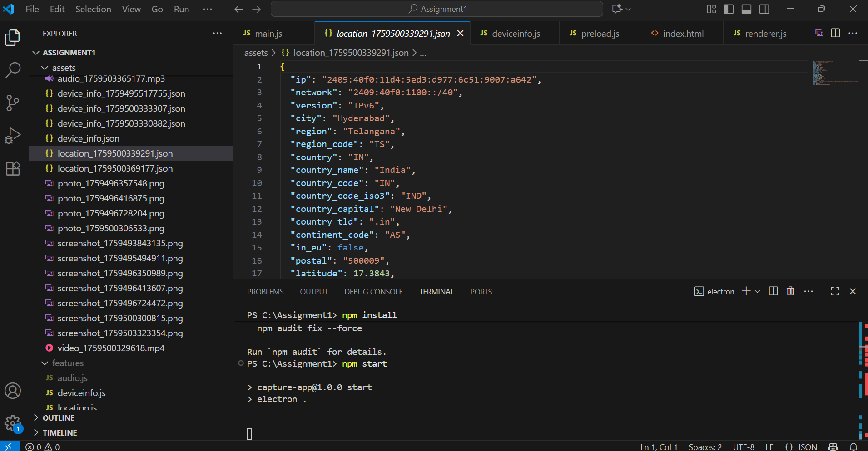Open the Search view in activity bar

13,70
